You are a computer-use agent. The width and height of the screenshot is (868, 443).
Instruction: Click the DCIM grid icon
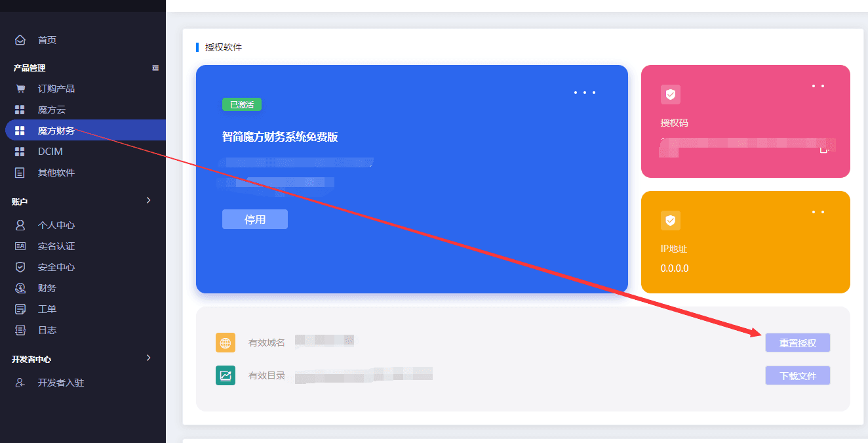[20, 152]
